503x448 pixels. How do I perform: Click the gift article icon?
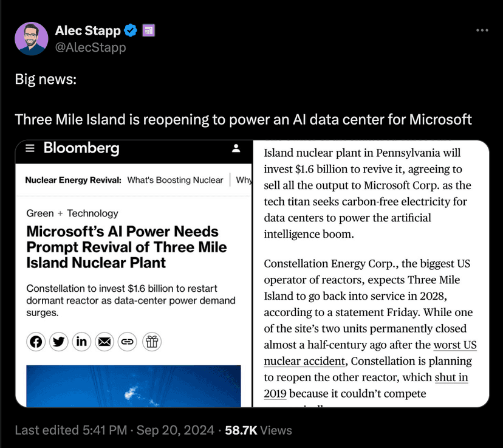point(152,342)
